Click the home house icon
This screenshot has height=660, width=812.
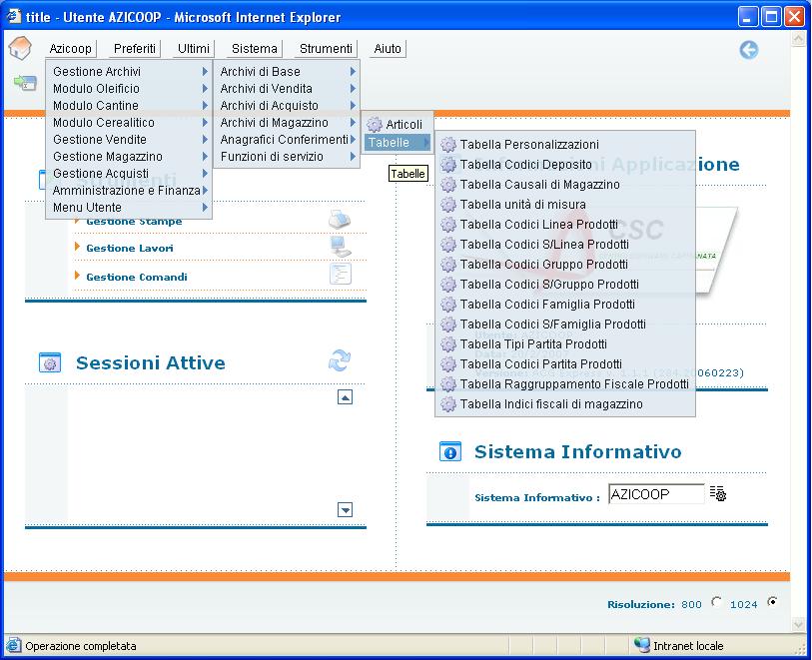click(x=20, y=49)
